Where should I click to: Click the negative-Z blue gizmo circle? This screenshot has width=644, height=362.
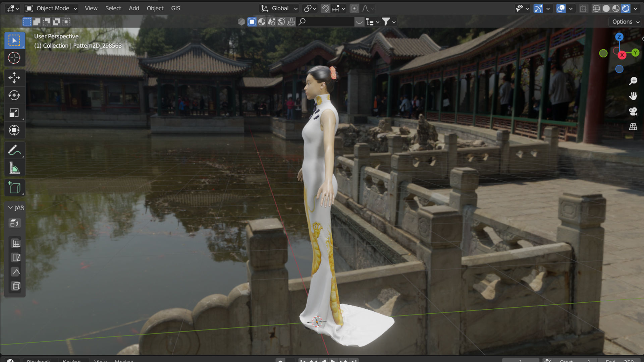619,69
